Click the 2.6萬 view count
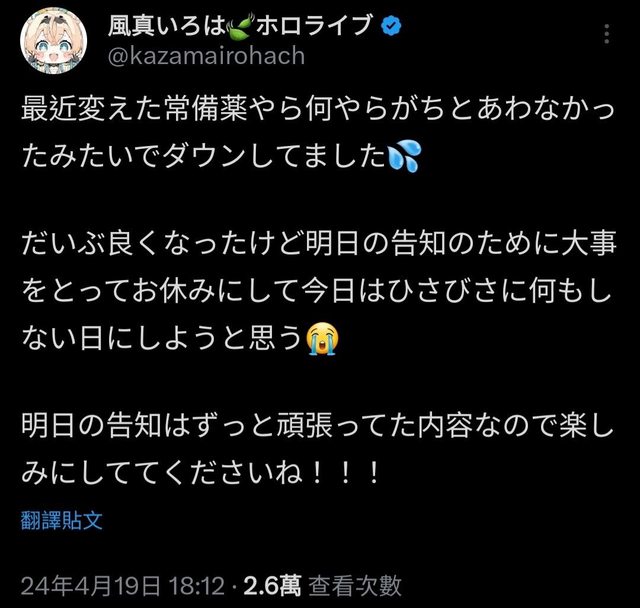This screenshot has width=640, height=608. [x=273, y=586]
